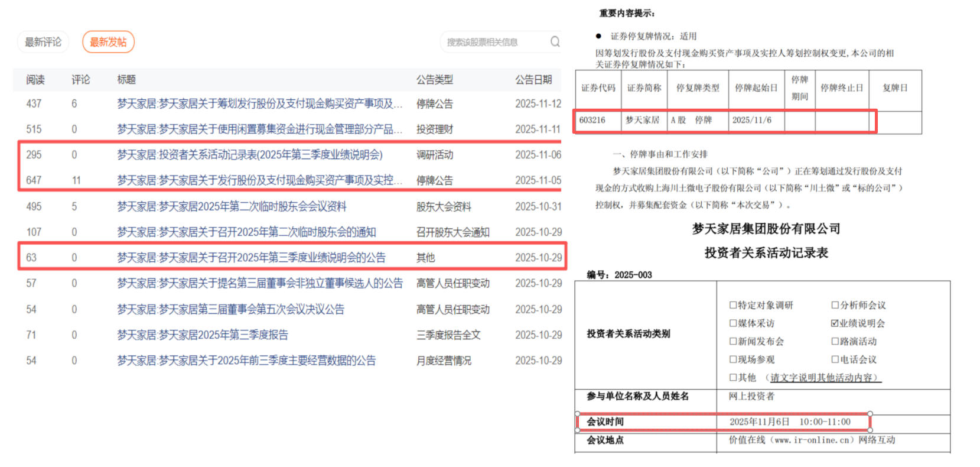Open the 第三届董事会第五次会议决议公告 link
Viewport: 980px width, 467px height.
click(x=230, y=309)
